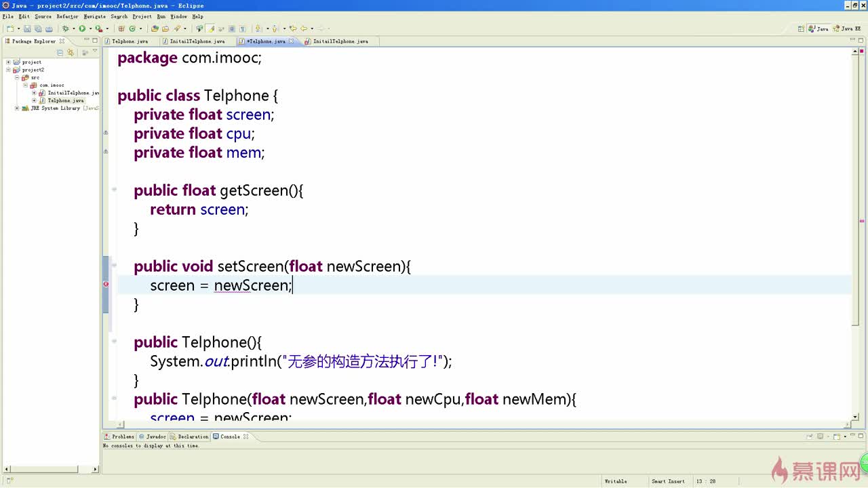
Task: Switch to the Java perspective button
Action: [819, 28]
